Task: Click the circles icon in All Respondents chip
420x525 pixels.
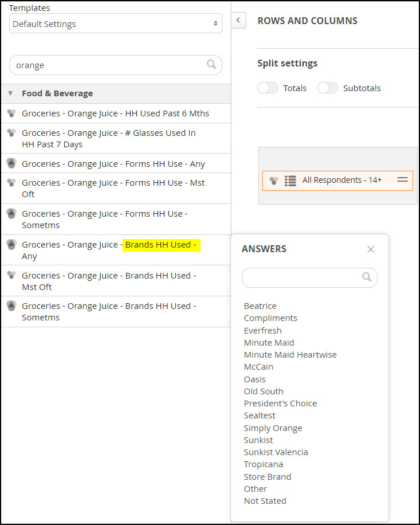Action: [x=274, y=181]
